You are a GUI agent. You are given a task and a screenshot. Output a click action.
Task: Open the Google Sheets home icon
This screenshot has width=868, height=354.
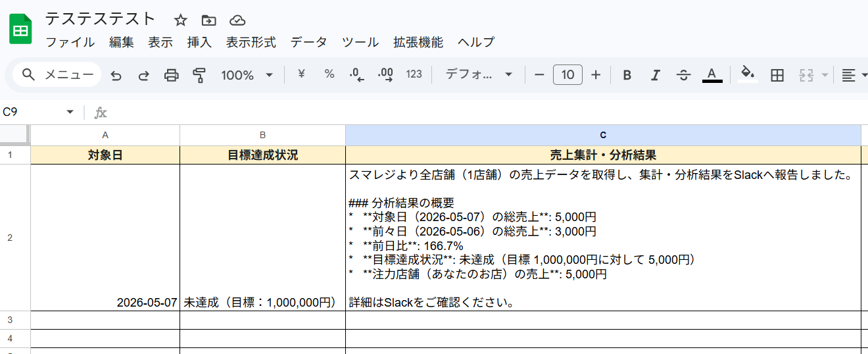[x=20, y=29]
